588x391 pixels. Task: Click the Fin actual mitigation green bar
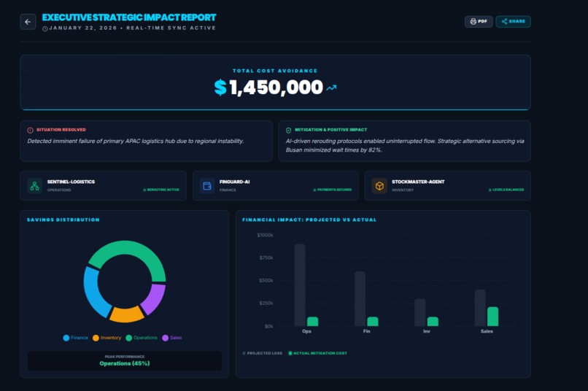click(372, 321)
